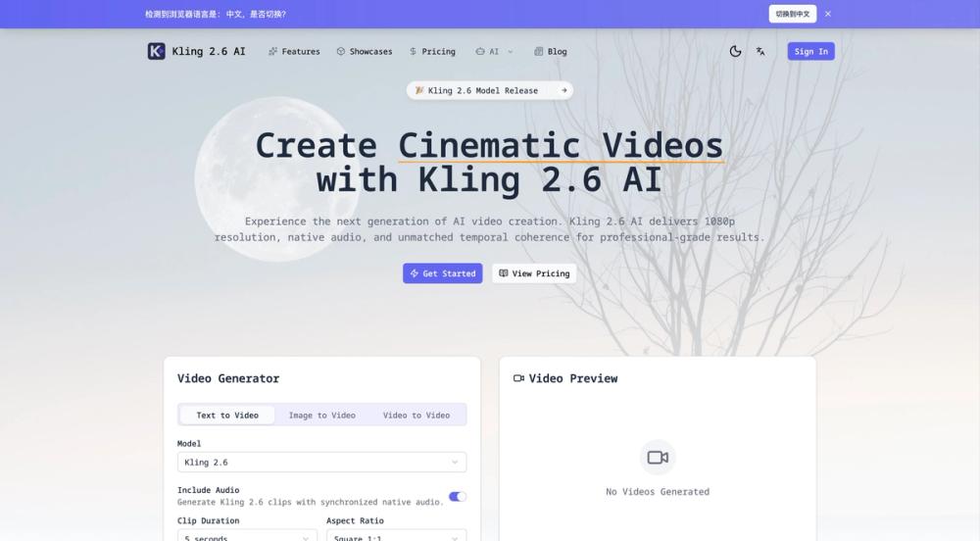980x541 pixels.
Task: Click the AI robot icon in navbar
Action: point(480,51)
